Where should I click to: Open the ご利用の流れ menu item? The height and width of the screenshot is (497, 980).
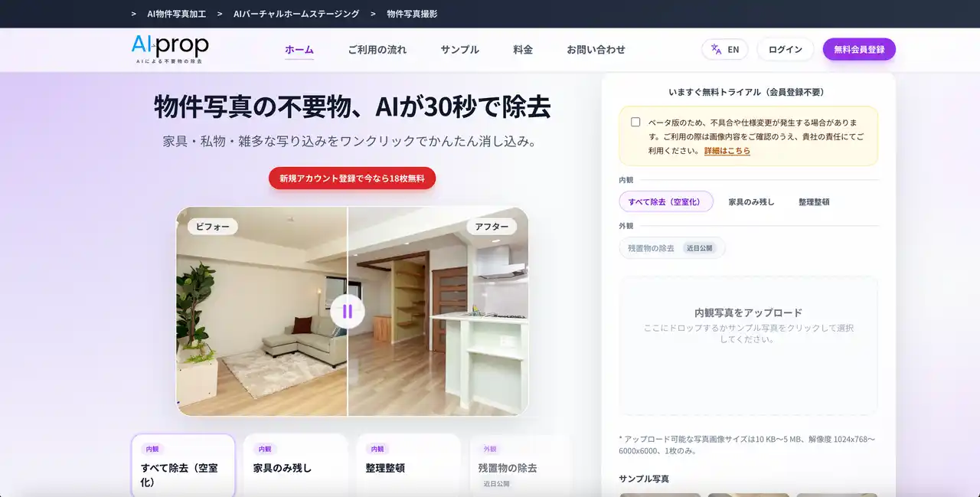[x=377, y=50]
